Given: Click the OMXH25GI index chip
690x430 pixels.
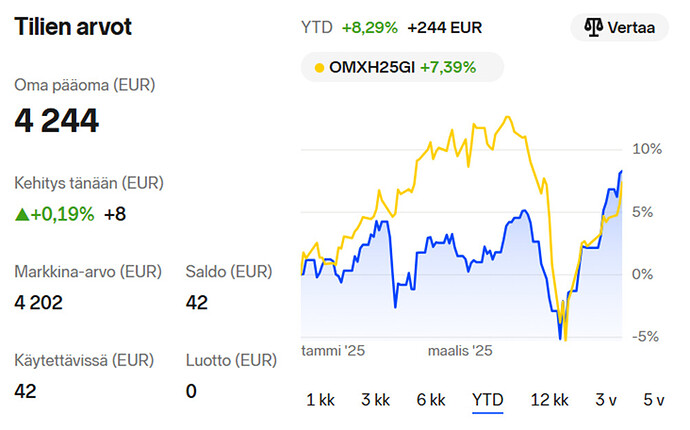Looking at the screenshot, I should click(402, 67).
